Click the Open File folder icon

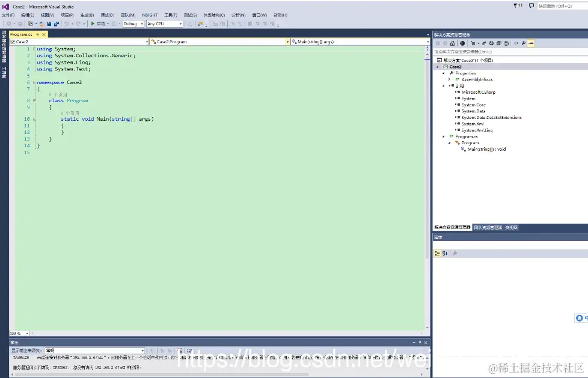(x=41, y=23)
